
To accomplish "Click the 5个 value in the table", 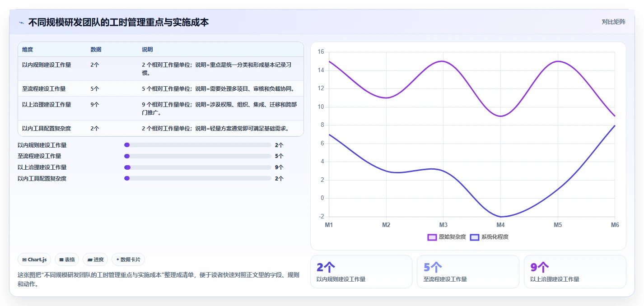I will pyautogui.click(x=95, y=89).
